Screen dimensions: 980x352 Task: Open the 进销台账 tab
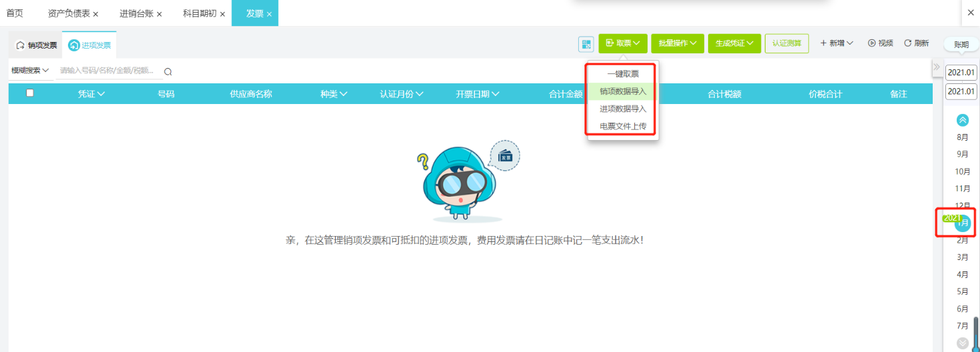click(x=135, y=13)
